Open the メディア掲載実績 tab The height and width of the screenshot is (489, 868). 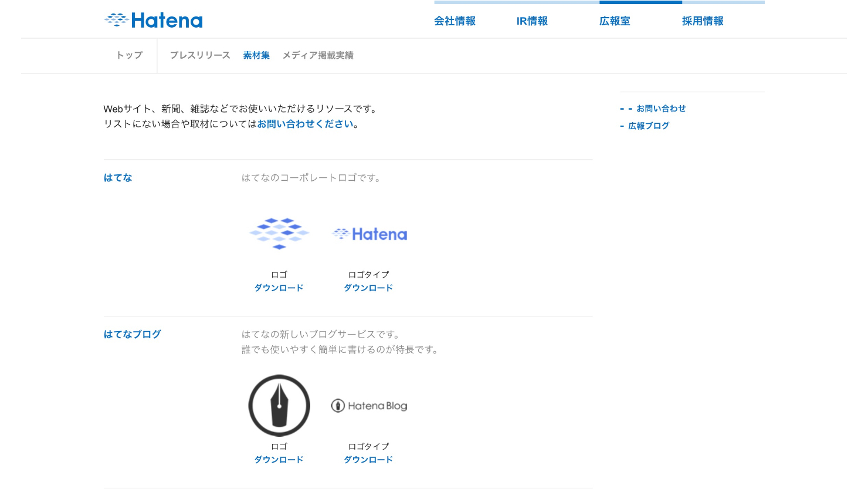(x=318, y=55)
